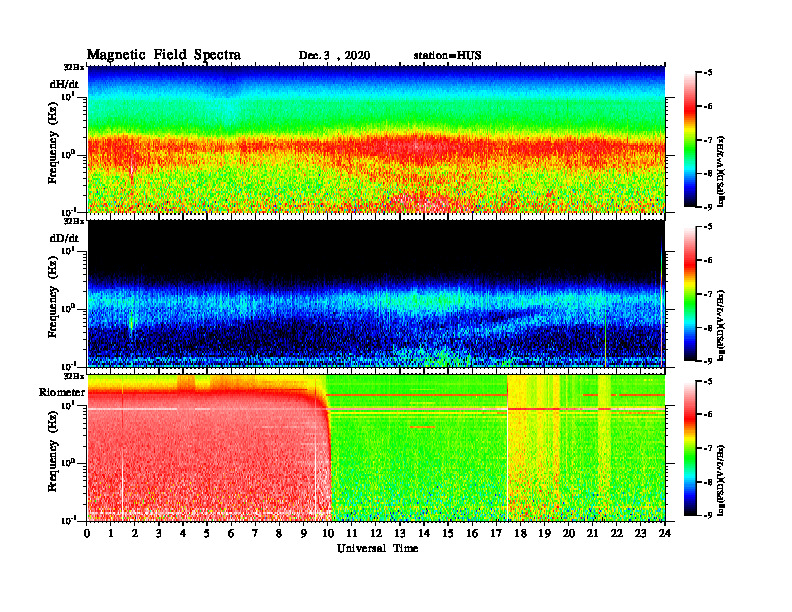Click the "dD/dt" panel label

pyautogui.click(x=64, y=238)
